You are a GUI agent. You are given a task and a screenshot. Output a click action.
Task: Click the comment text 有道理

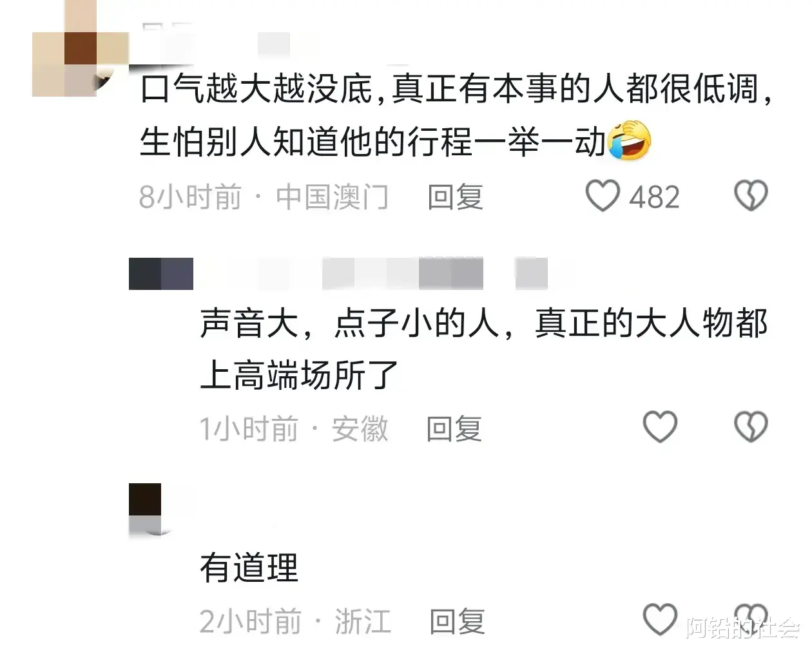coord(249,568)
